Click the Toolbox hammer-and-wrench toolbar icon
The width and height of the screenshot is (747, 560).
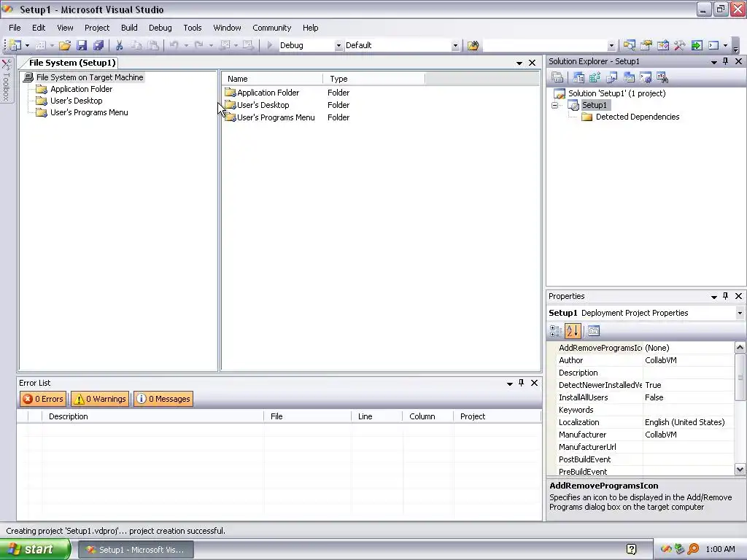point(679,45)
